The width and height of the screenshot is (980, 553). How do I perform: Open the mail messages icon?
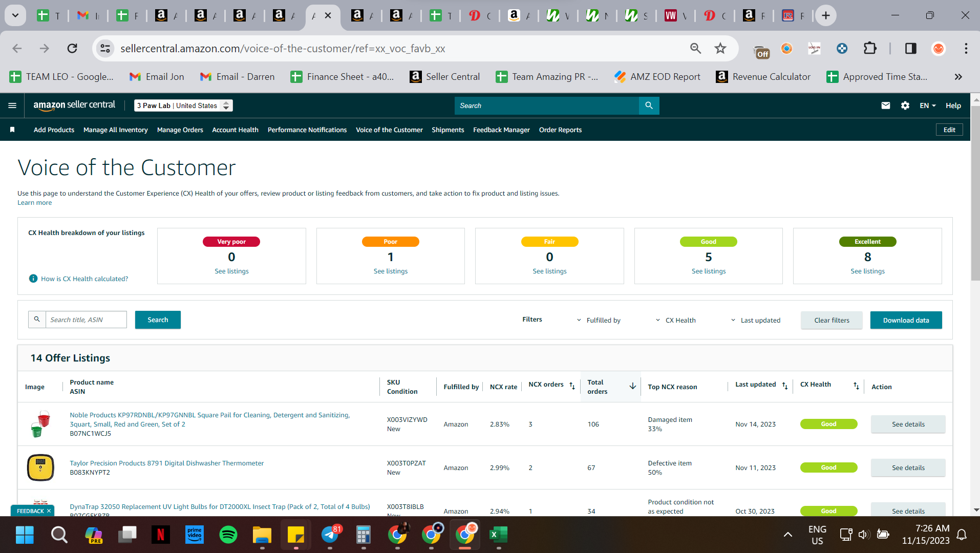coord(885,105)
